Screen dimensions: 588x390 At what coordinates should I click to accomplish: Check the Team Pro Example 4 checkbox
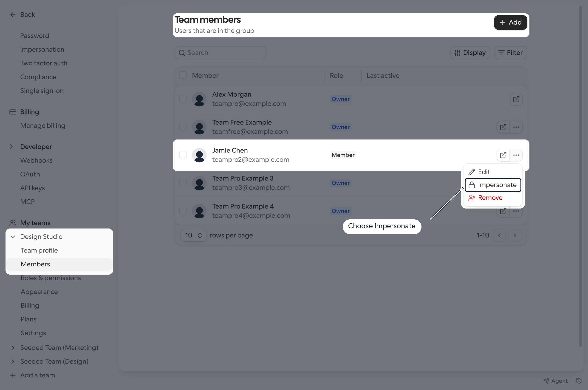tap(183, 211)
